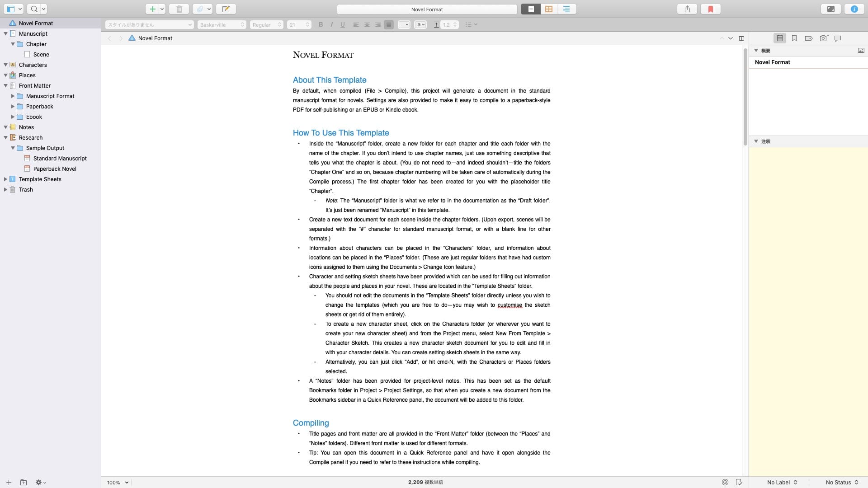Viewport: 868px width, 488px height.
Task: Click the Italic formatting icon
Action: 331,24
